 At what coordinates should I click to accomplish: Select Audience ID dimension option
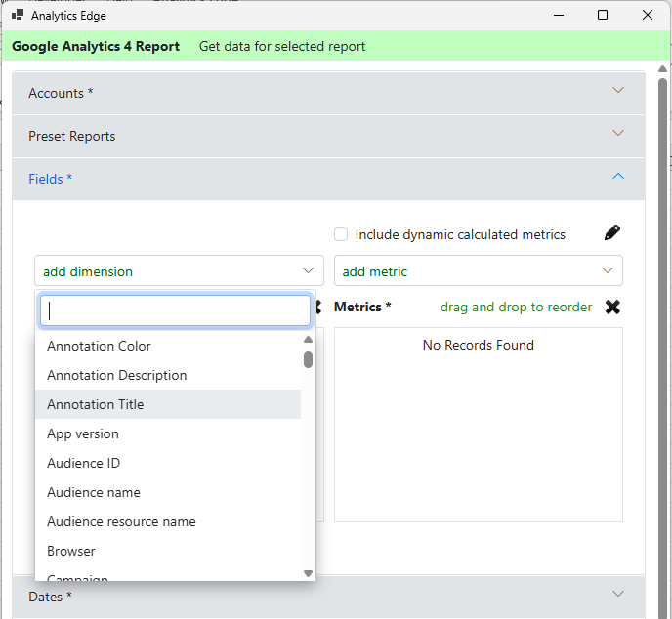click(83, 463)
